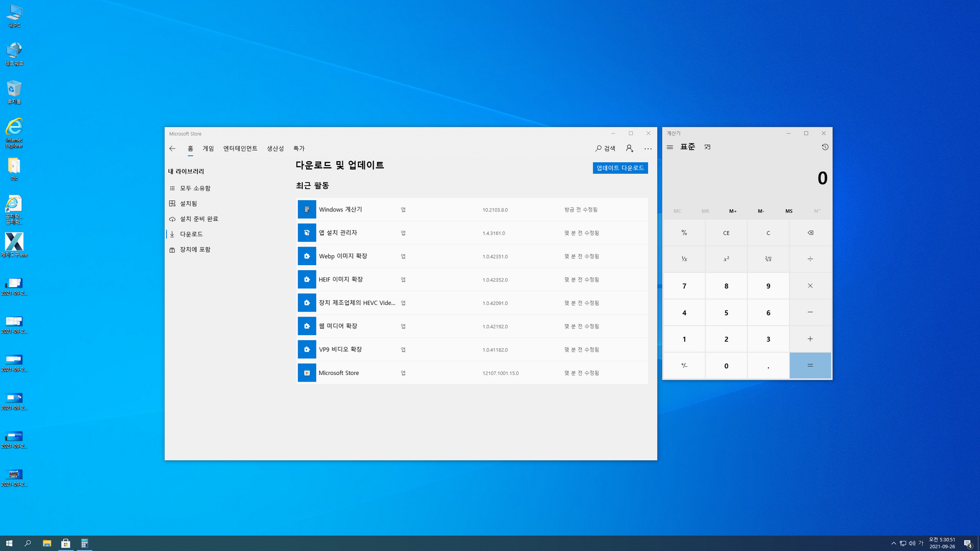Click version 12107.1001.15.0 in Microsoft Store row

[500, 373]
